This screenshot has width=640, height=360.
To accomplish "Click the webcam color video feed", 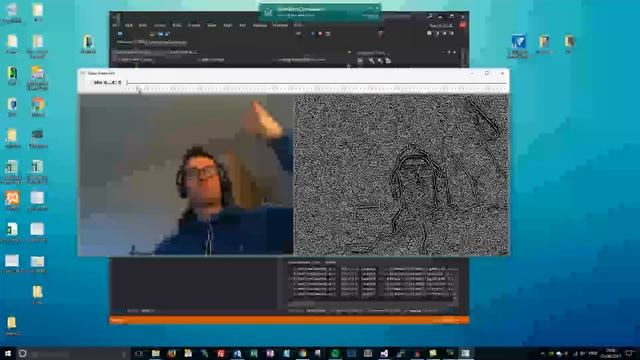I will (x=186, y=175).
